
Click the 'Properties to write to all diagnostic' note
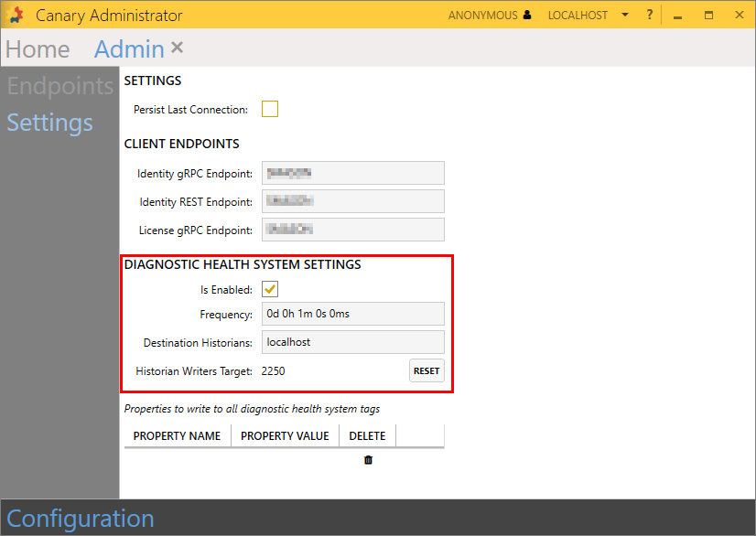(253, 409)
